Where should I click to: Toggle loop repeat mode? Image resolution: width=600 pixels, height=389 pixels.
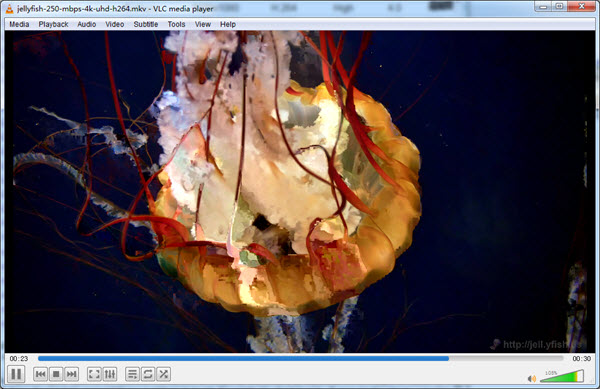148,374
